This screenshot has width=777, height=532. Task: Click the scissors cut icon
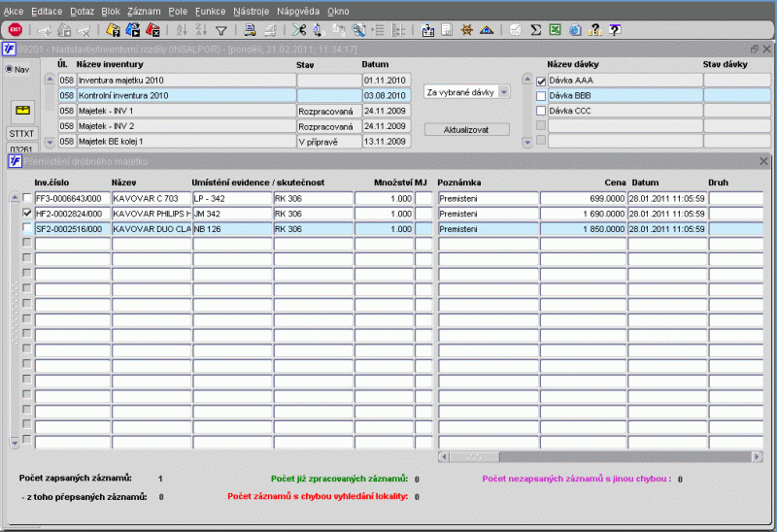point(299,30)
